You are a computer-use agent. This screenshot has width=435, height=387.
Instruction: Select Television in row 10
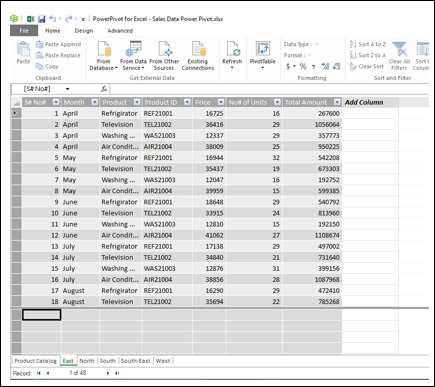pos(121,213)
